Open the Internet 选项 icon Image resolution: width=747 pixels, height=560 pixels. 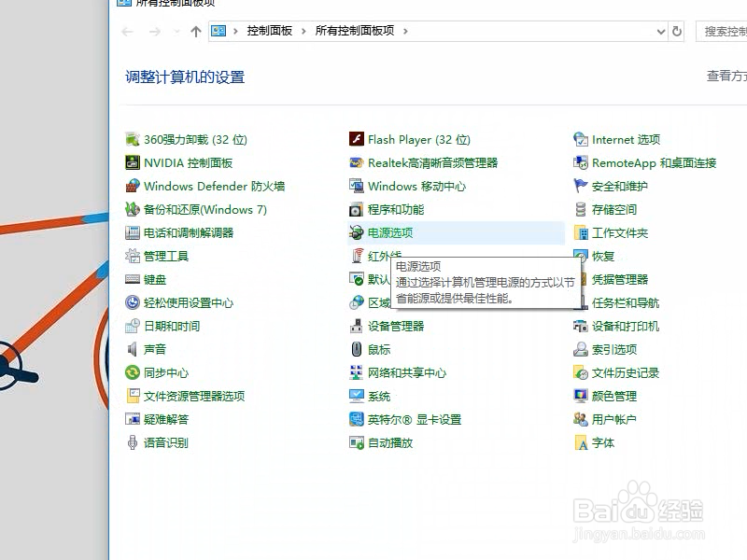580,139
